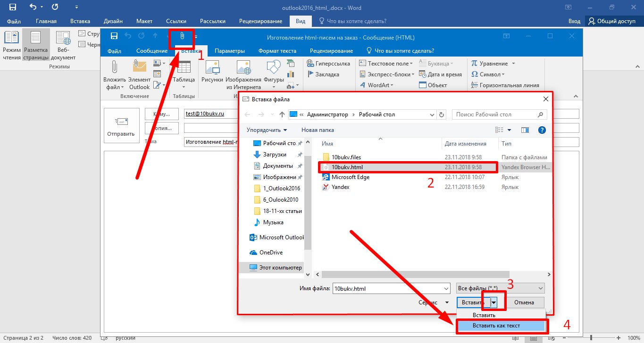Click the Отправить send button
Screen dimensions: 644x343
[x=121, y=126]
